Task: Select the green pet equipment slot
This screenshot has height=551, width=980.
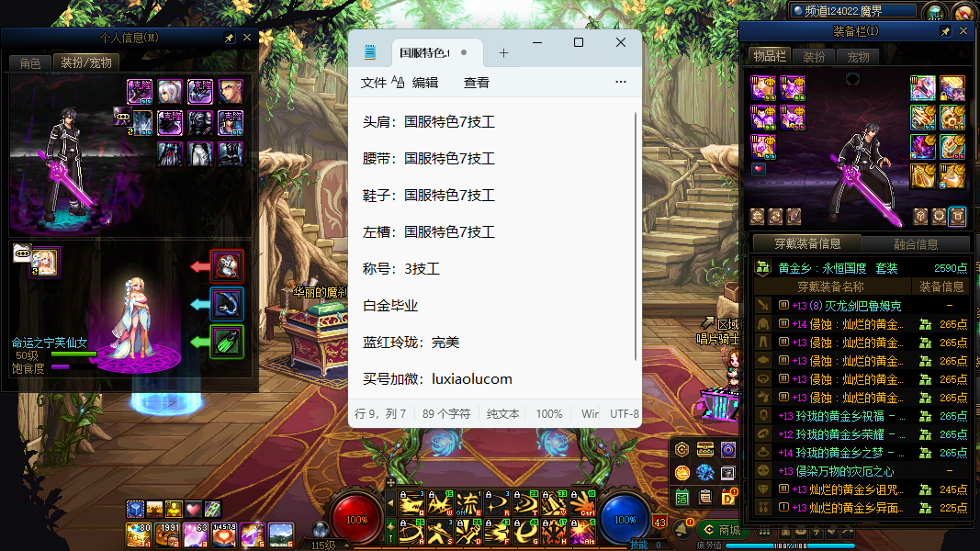Action: (x=227, y=342)
